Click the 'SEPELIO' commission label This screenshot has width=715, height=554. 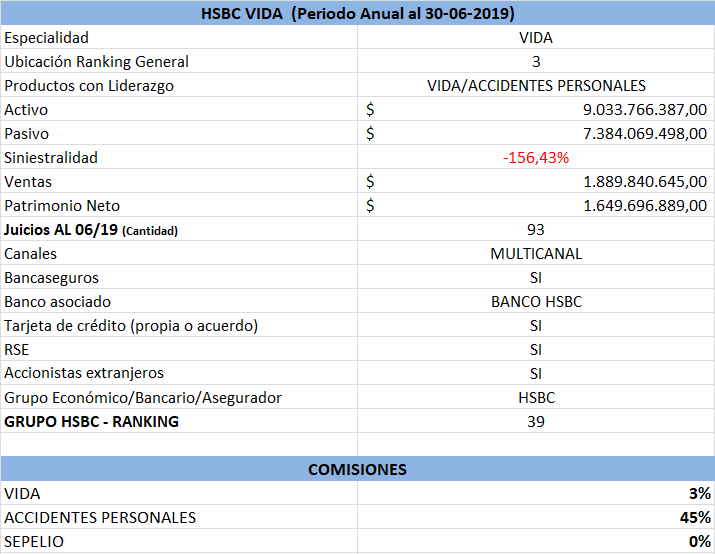click(34, 542)
